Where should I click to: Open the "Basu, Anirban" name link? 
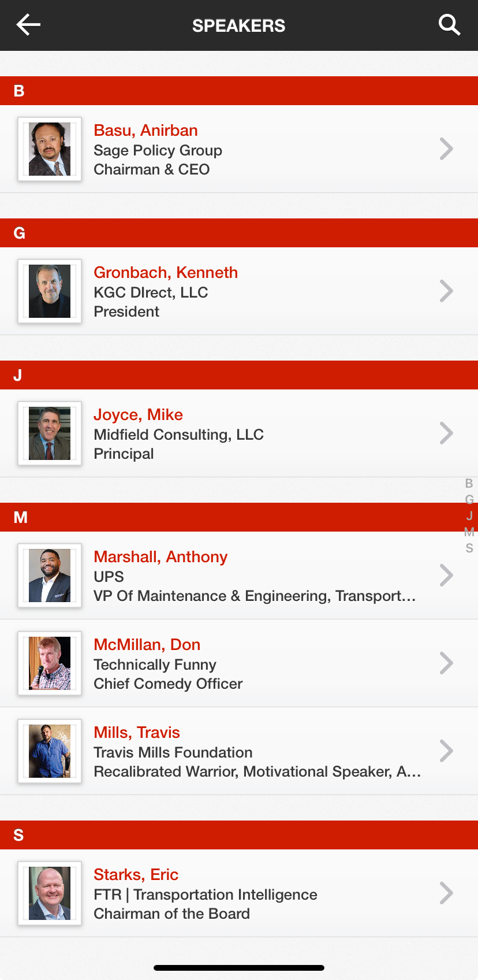point(145,131)
